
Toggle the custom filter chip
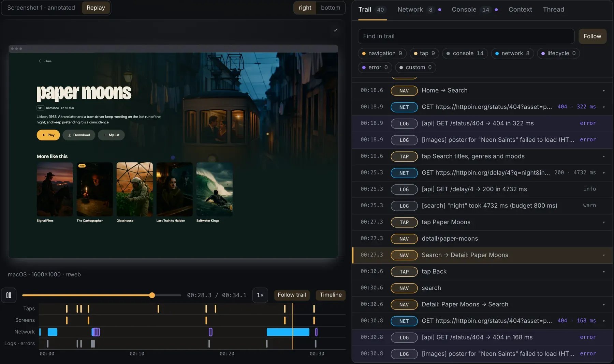(x=415, y=67)
